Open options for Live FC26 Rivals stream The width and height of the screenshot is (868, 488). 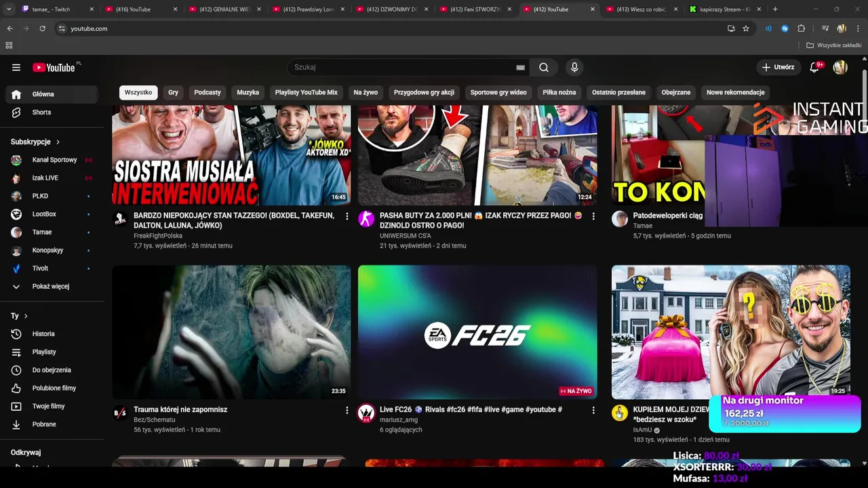coord(593,410)
